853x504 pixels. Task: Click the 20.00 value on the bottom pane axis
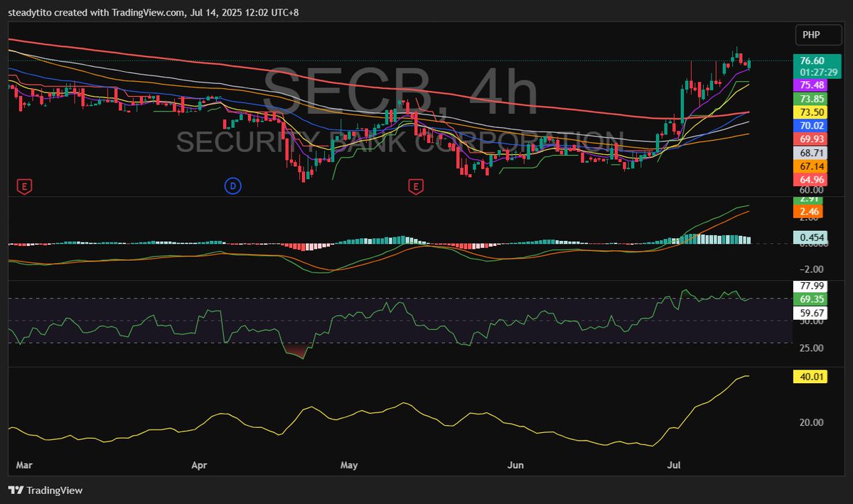click(x=811, y=422)
